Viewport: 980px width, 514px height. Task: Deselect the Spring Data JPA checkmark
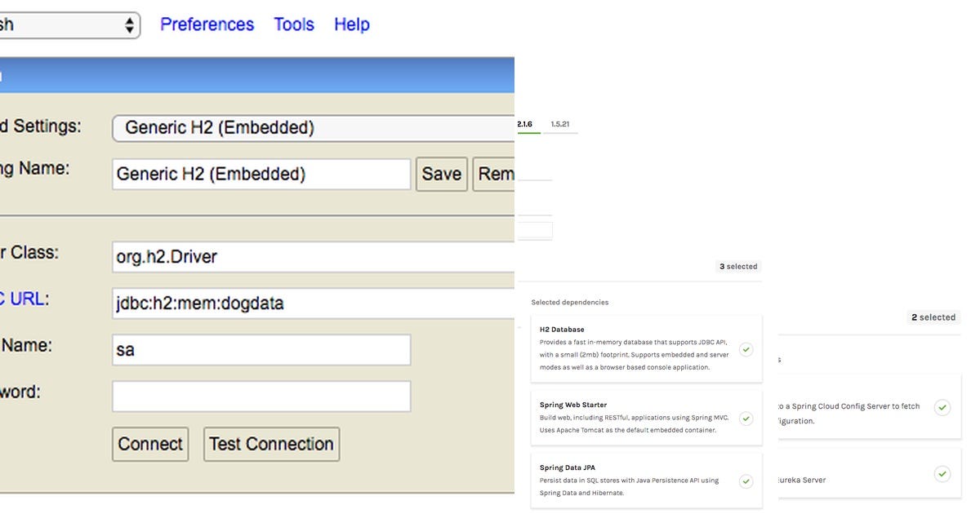pos(746,481)
